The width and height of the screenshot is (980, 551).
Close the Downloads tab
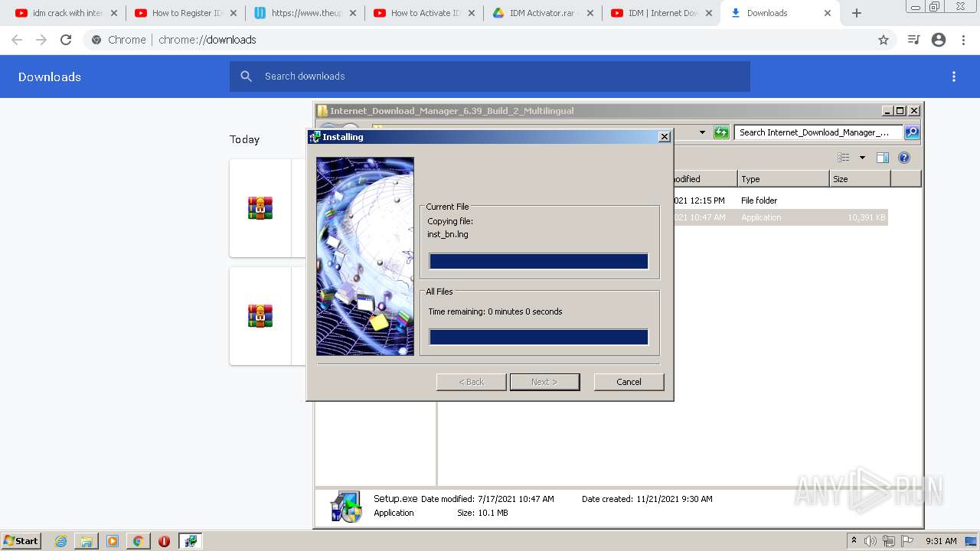pyautogui.click(x=828, y=13)
